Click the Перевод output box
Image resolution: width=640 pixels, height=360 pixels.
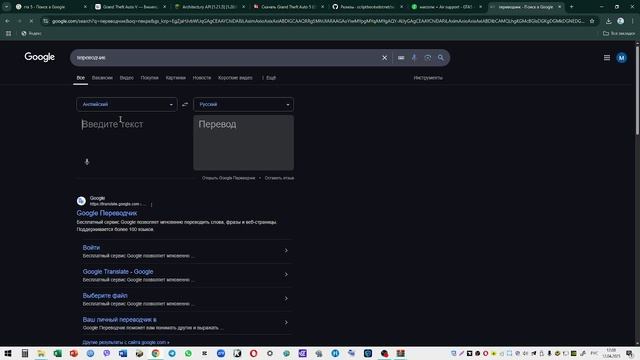(x=244, y=142)
